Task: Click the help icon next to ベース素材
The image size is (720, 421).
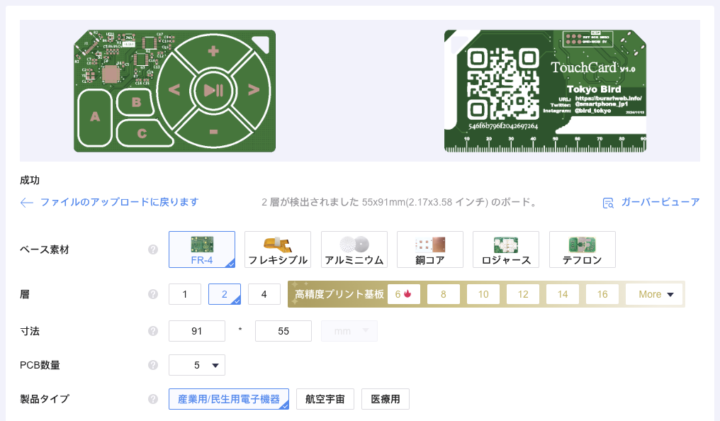Action: click(153, 249)
